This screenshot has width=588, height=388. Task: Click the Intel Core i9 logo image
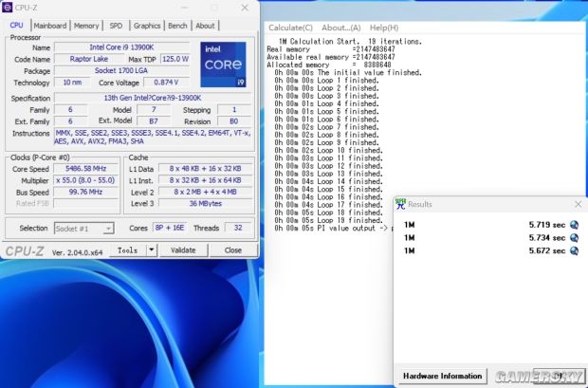(x=224, y=65)
